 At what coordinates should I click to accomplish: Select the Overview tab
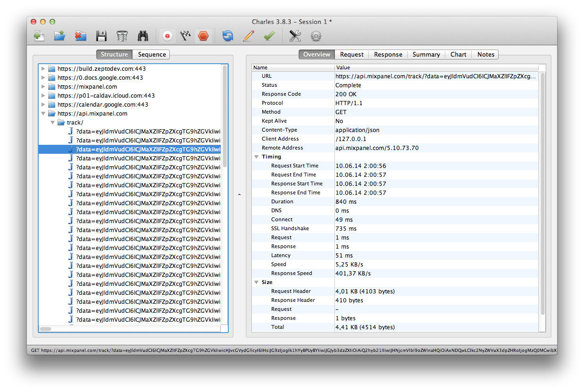click(x=317, y=54)
